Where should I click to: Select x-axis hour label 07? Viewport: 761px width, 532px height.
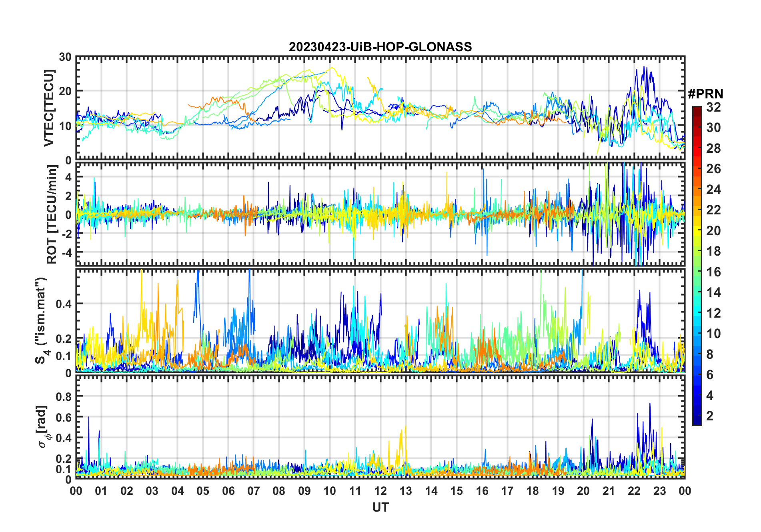(x=254, y=491)
